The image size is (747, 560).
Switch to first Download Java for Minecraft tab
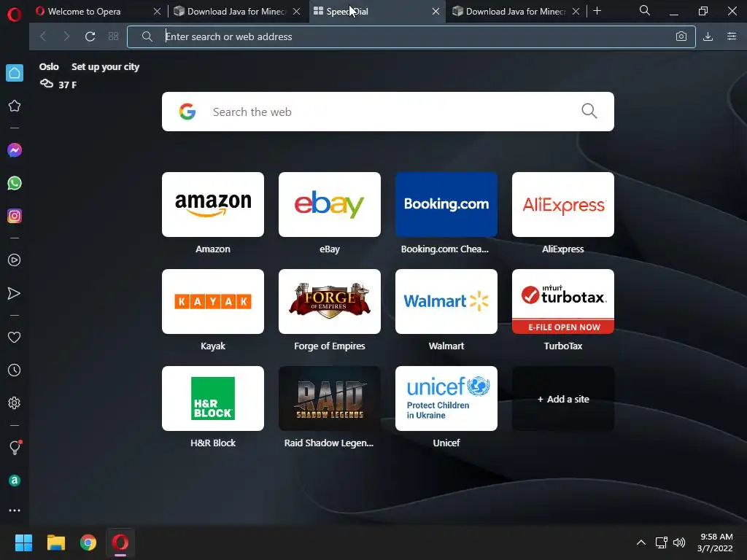click(237, 12)
